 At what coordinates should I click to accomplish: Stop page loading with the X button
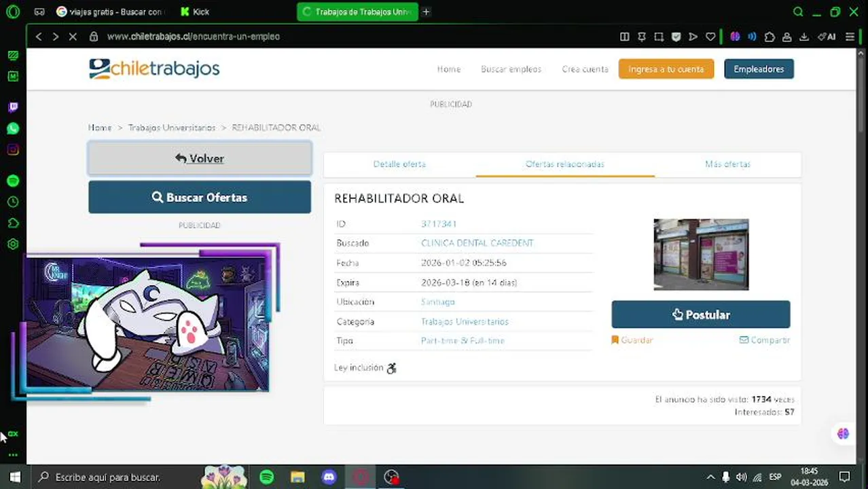(73, 37)
